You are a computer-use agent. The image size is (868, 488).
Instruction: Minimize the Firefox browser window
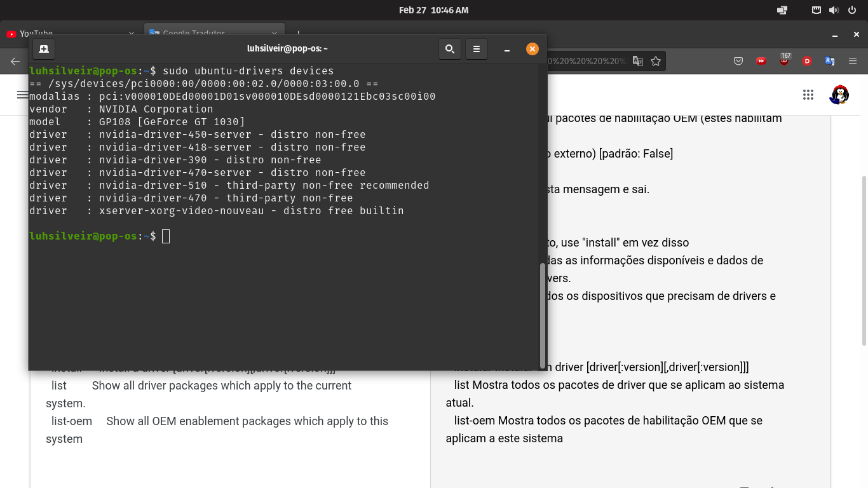pyautogui.click(x=836, y=34)
